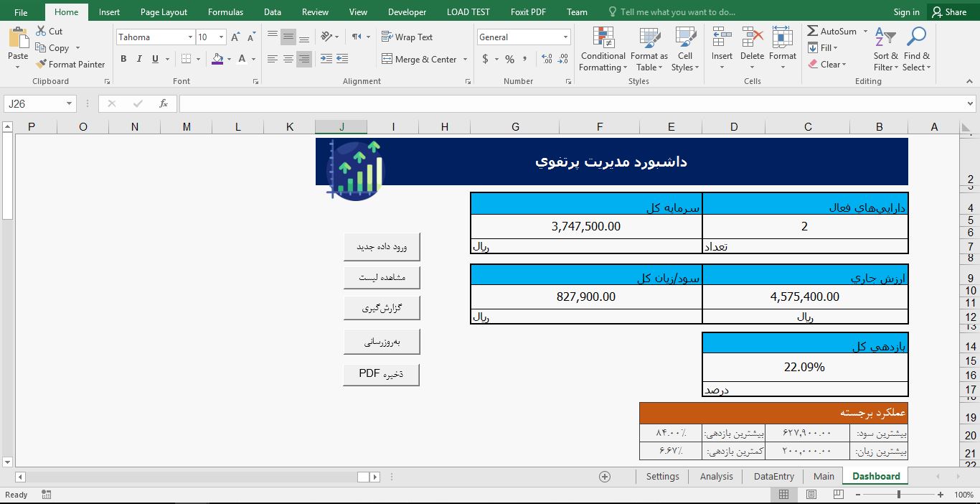Open the Fill Color dropdown arrow
Image resolution: width=980 pixels, height=504 pixels.
pyautogui.click(x=228, y=59)
